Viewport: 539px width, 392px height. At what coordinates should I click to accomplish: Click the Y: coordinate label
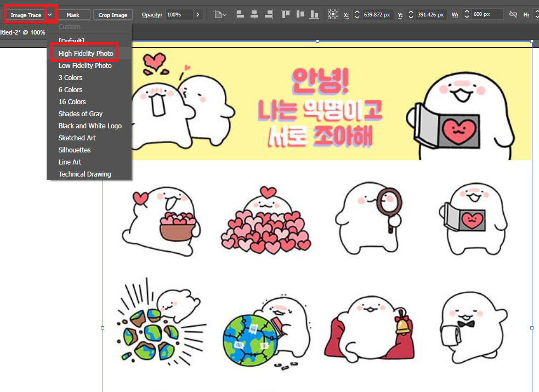point(400,15)
